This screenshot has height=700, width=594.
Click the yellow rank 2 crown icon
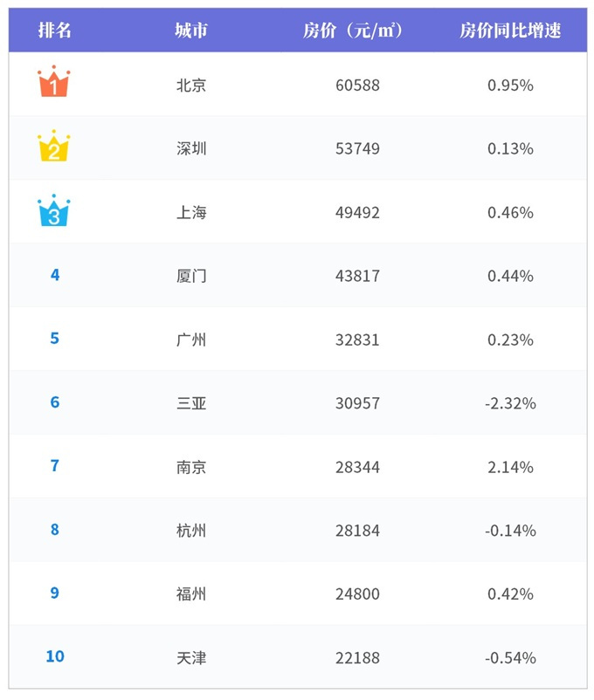(53, 146)
